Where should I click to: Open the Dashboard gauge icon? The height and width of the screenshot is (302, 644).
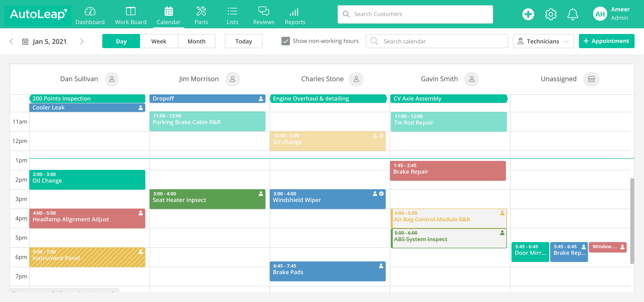[x=90, y=12]
